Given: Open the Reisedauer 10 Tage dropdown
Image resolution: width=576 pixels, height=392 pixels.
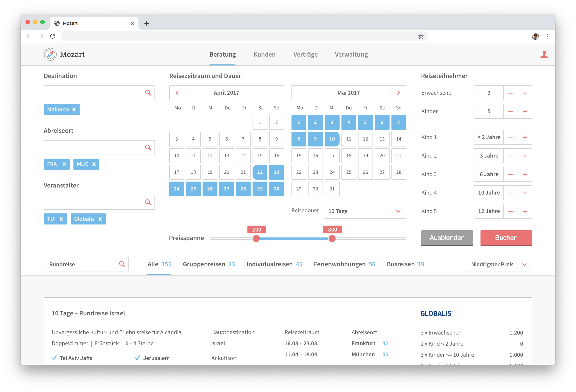Looking at the screenshot, I should click(365, 211).
